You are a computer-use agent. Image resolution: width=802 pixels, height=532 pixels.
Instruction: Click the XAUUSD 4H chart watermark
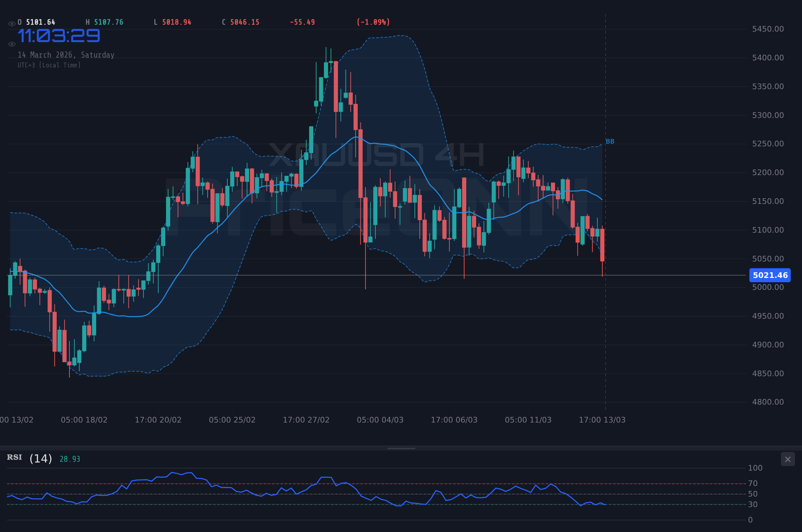(x=376, y=155)
